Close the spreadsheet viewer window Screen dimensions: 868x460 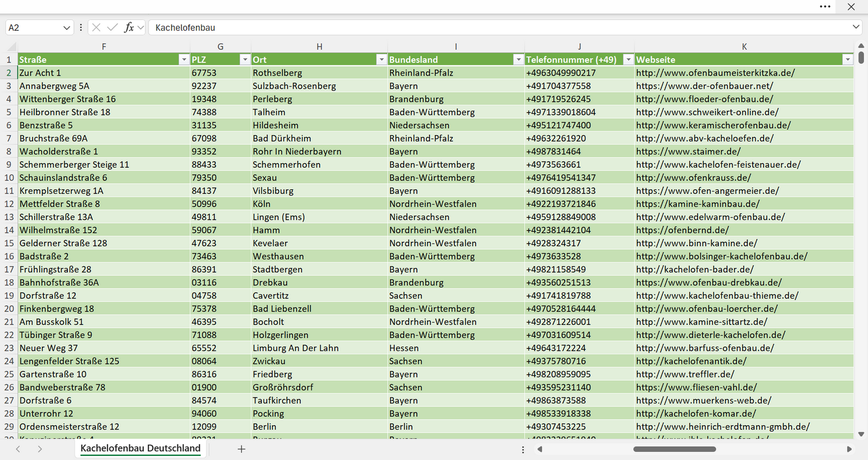(x=851, y=7)
